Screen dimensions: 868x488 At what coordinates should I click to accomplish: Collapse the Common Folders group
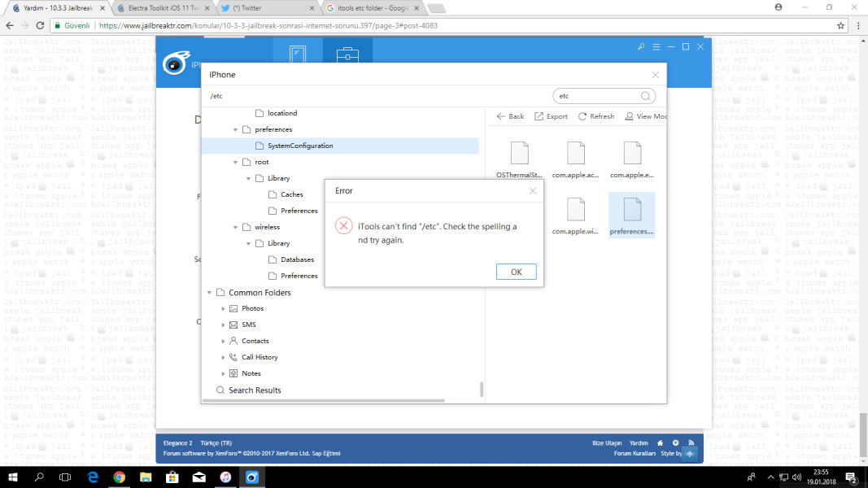210,293
